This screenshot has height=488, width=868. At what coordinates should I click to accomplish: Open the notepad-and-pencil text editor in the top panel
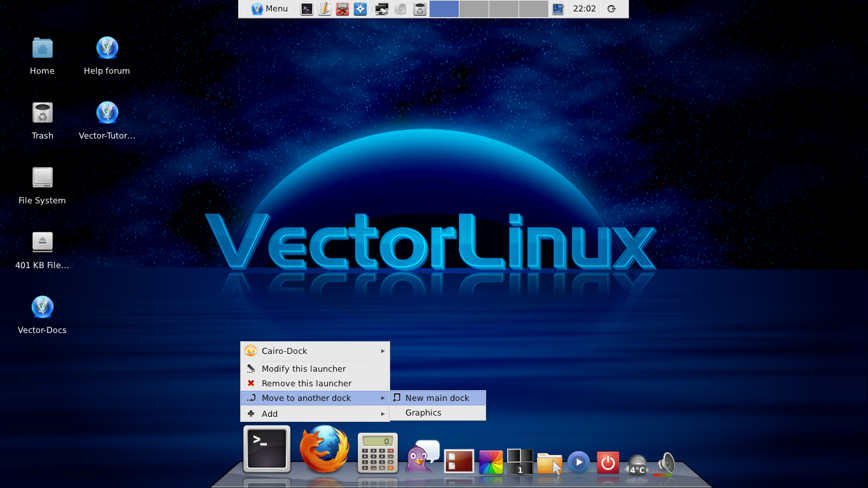coord(325,9)
